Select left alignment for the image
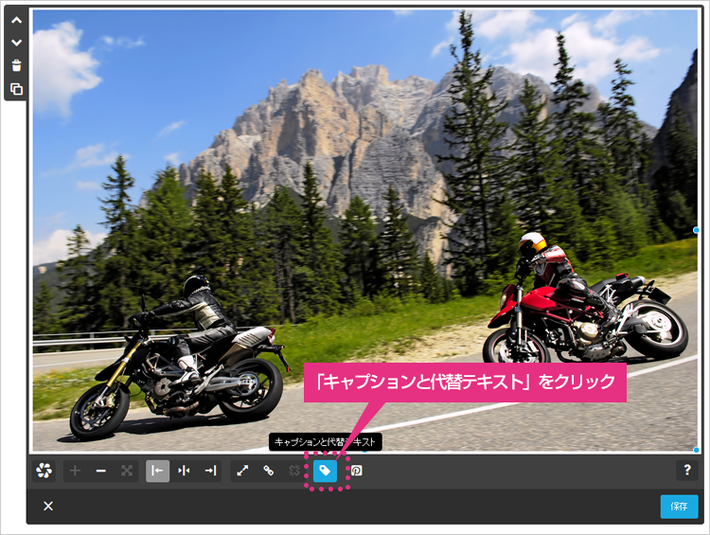Screen dimensions: 710x535 point(158,471)
